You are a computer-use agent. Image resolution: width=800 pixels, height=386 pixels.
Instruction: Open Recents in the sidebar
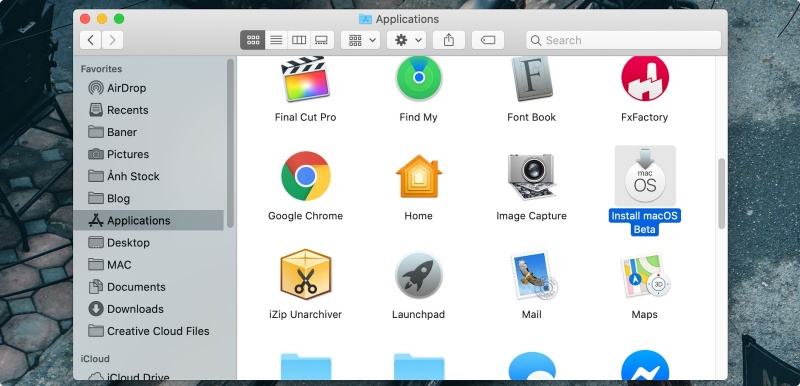click(148, 110)
